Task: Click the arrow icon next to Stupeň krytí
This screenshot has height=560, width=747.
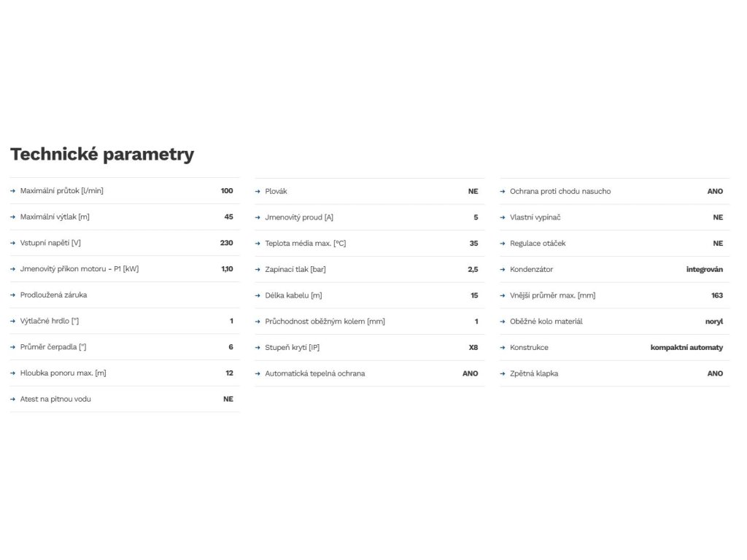Action: click(x=258, y=348)
